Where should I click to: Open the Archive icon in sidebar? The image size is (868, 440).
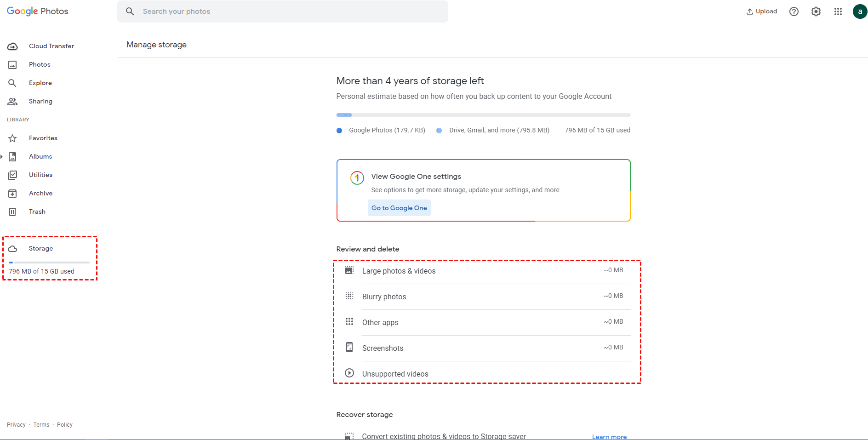click(x=12, y=194)
